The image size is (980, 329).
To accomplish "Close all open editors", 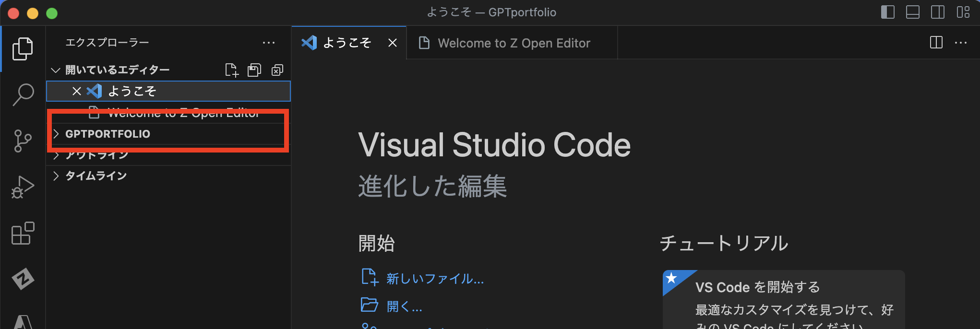I will [x=277, y=70].
